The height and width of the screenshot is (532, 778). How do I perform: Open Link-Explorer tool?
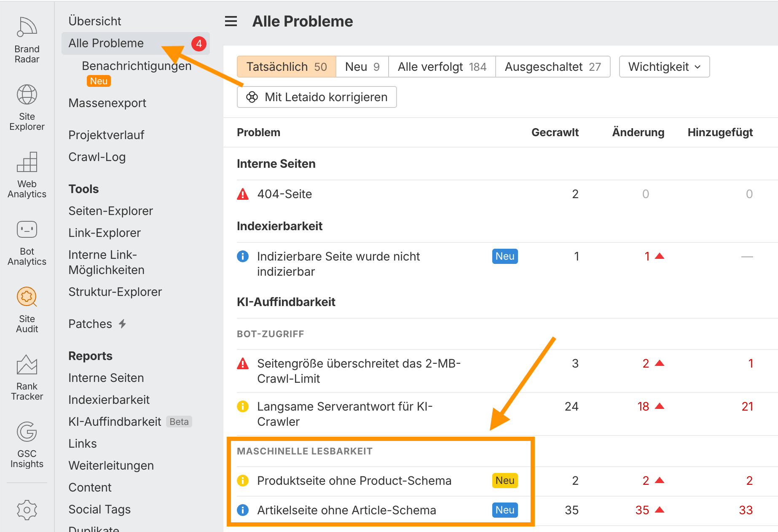coord(105,233)
